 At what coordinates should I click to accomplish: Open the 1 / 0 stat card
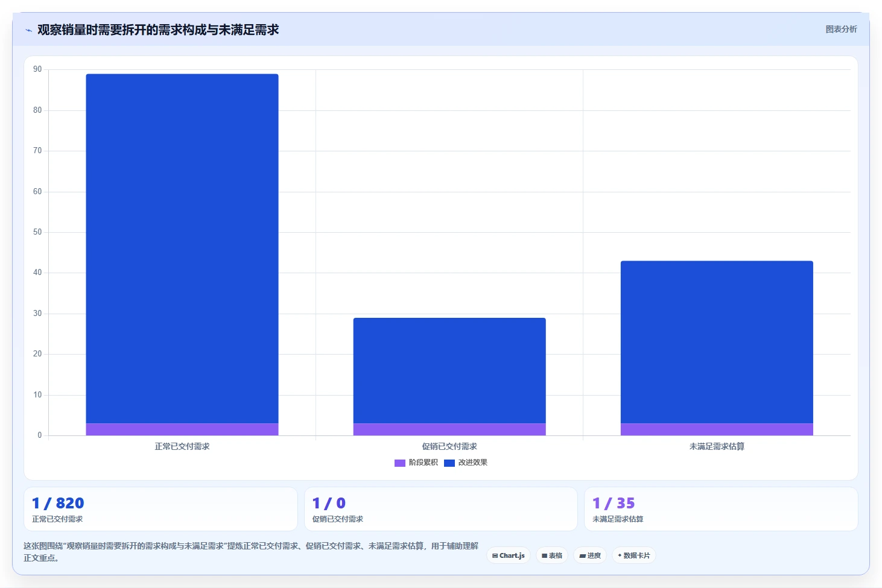click(441, 509)
